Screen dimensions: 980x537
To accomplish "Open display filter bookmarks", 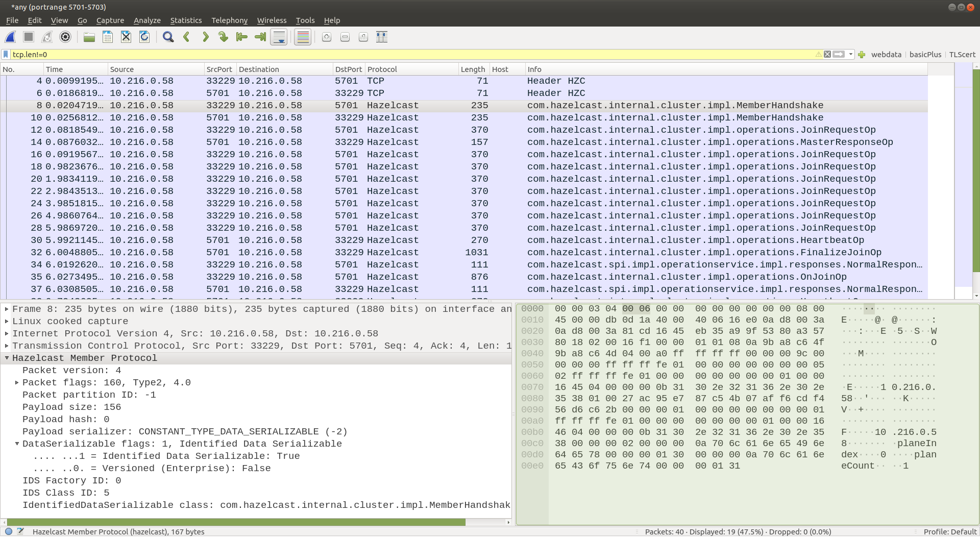I will [6, 55].
